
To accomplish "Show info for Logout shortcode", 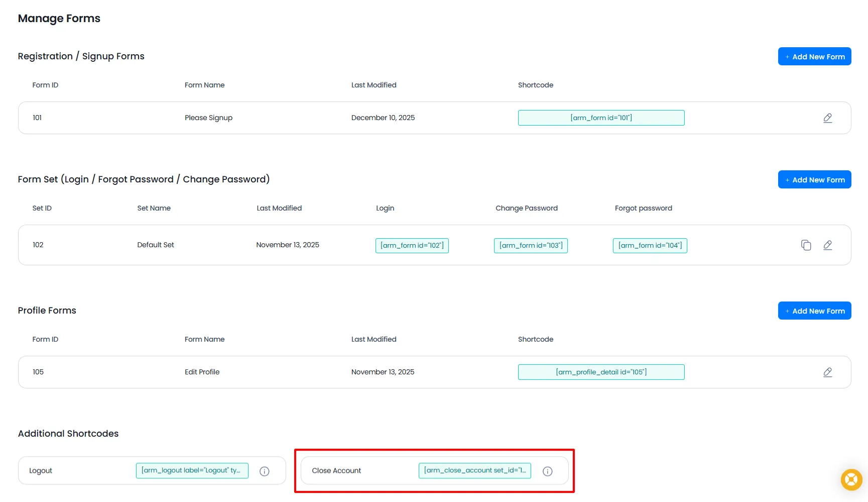I will tap(265, 471).
